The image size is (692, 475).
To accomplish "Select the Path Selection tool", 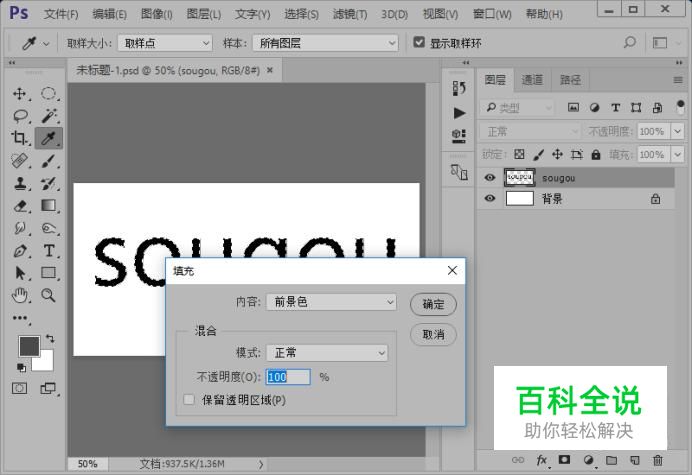I will tap(19, 273).
